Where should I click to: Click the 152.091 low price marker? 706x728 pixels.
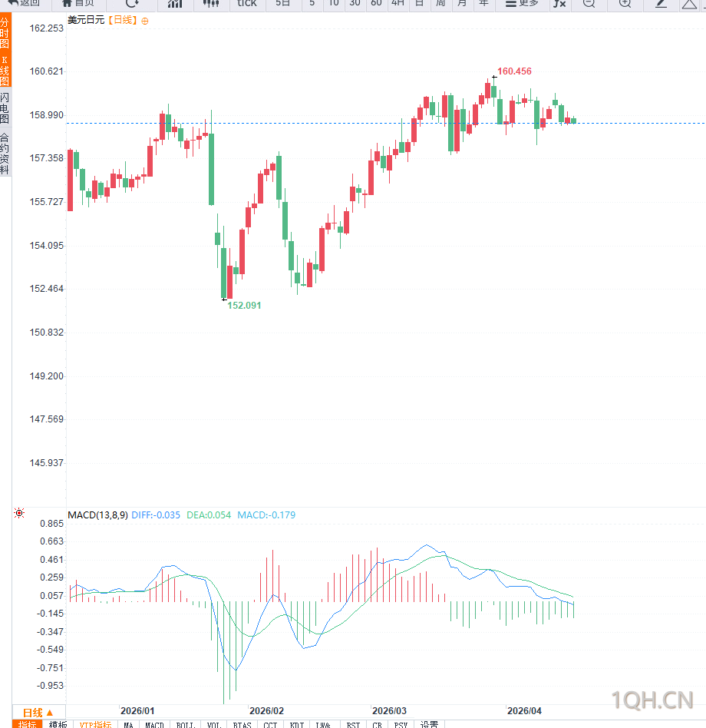coord(244,306)
